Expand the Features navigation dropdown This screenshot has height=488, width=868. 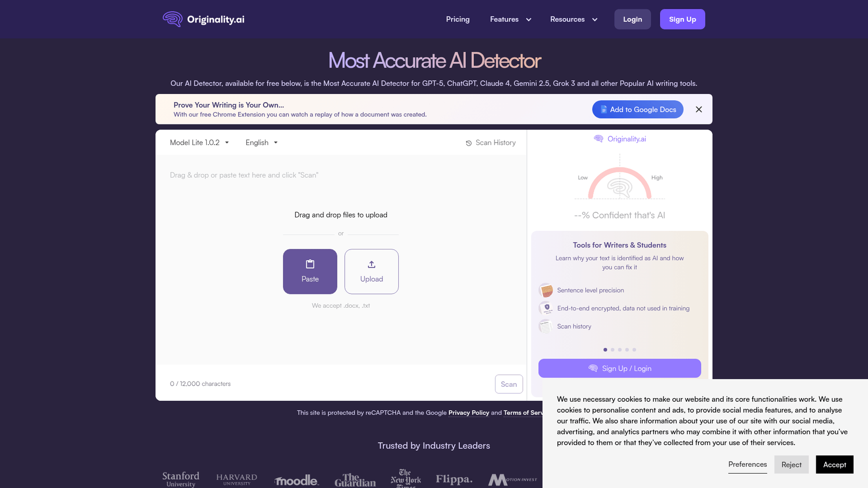tap(510, 19)
